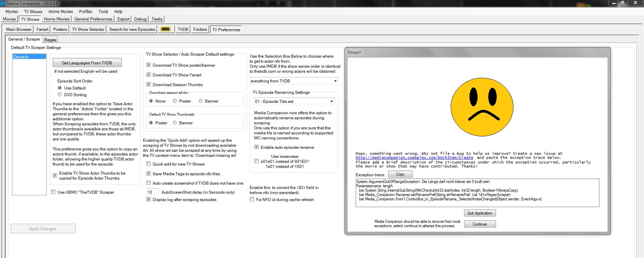644x258 pixels.
Task: Enable Auto create screenshot if TVDB lacks one
Action: pyautogui.click(x=148, y=183)
